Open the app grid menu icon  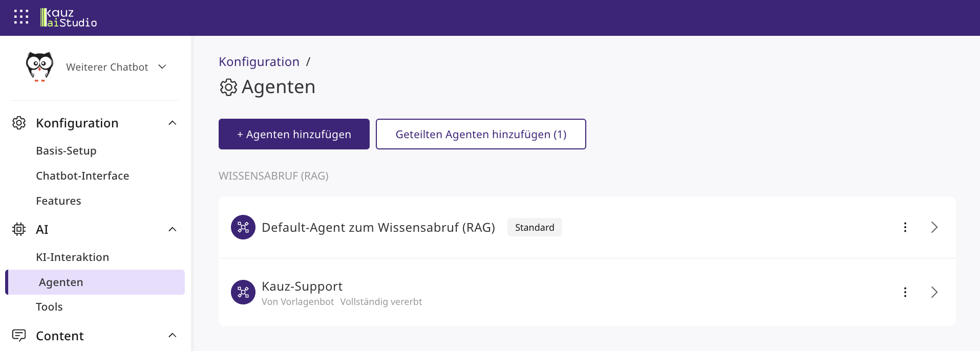[21, 17]
